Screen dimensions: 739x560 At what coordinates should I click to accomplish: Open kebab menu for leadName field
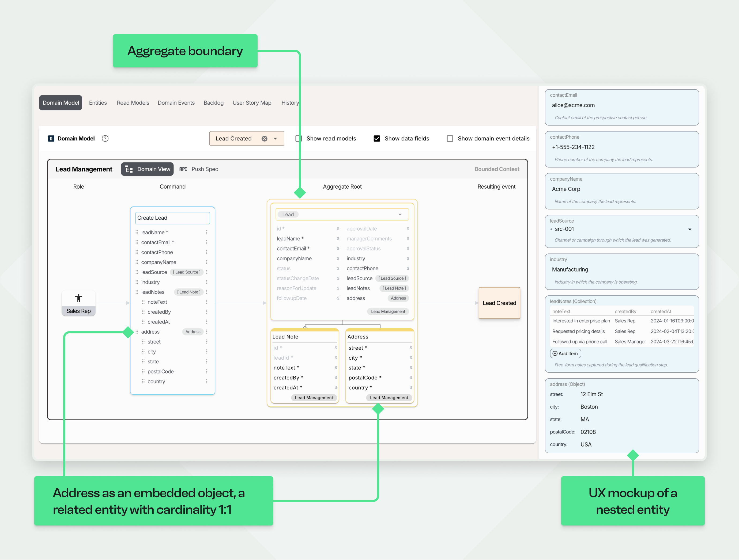tap(207, 233)
